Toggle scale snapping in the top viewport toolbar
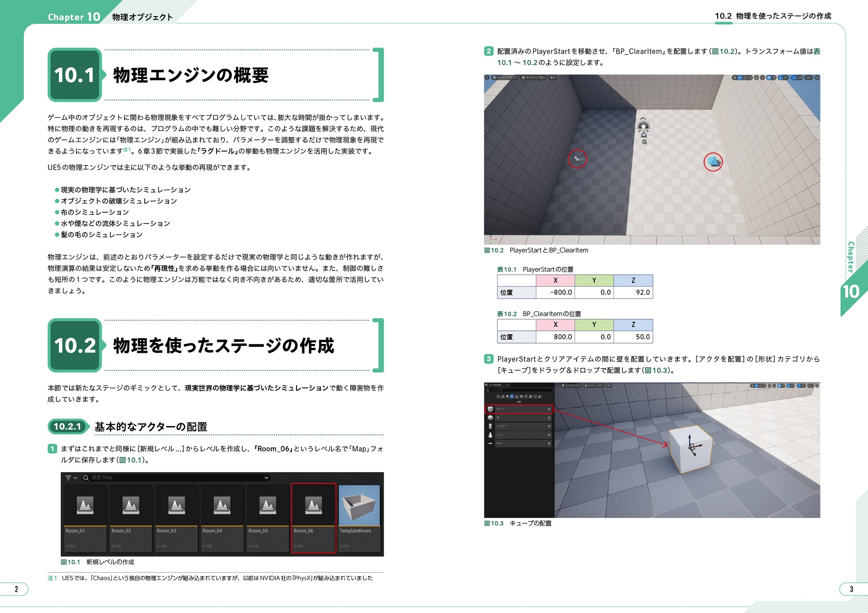 pyautogui.click(x=794, y=77)
